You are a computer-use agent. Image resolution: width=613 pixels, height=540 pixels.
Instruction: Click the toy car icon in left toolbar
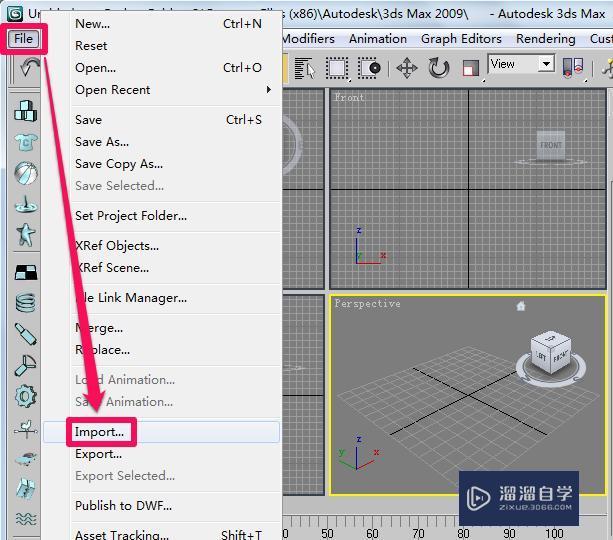[x=26, y=458]
